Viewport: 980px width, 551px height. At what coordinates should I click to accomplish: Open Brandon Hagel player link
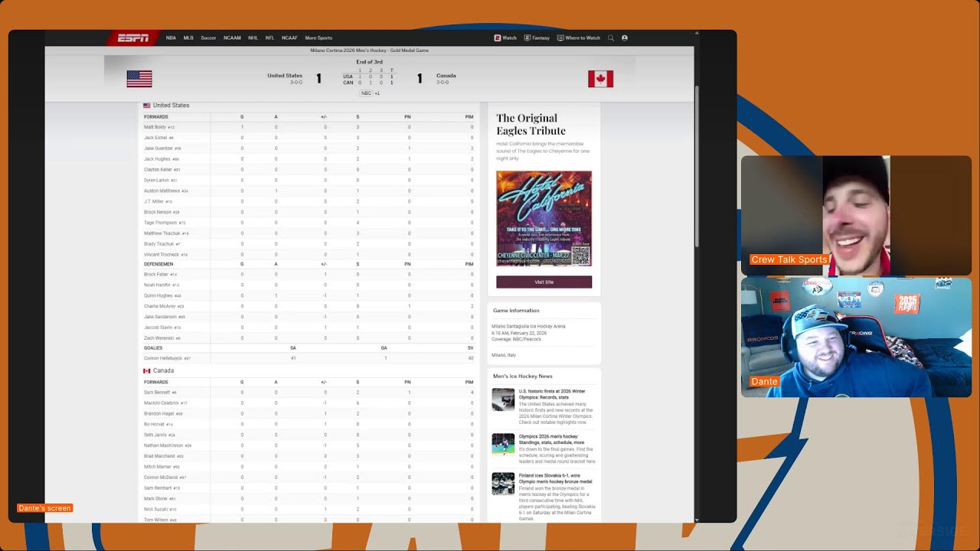(159, 414)
